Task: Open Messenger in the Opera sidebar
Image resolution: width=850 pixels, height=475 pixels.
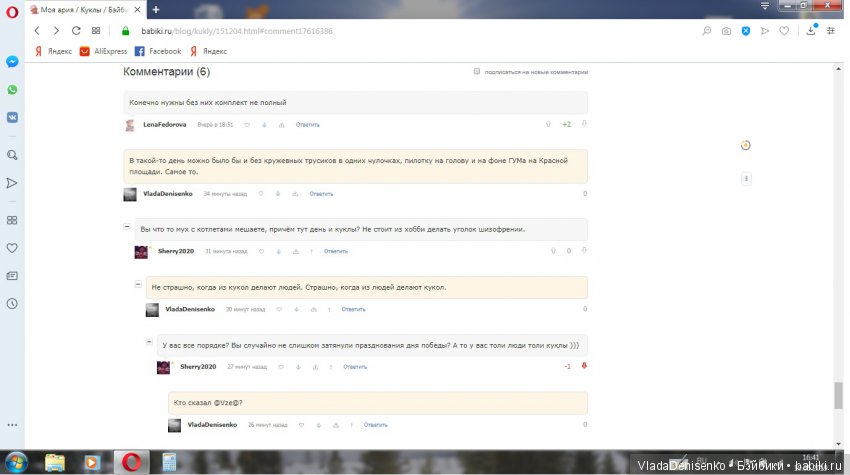Action: [x=12, y=61]
